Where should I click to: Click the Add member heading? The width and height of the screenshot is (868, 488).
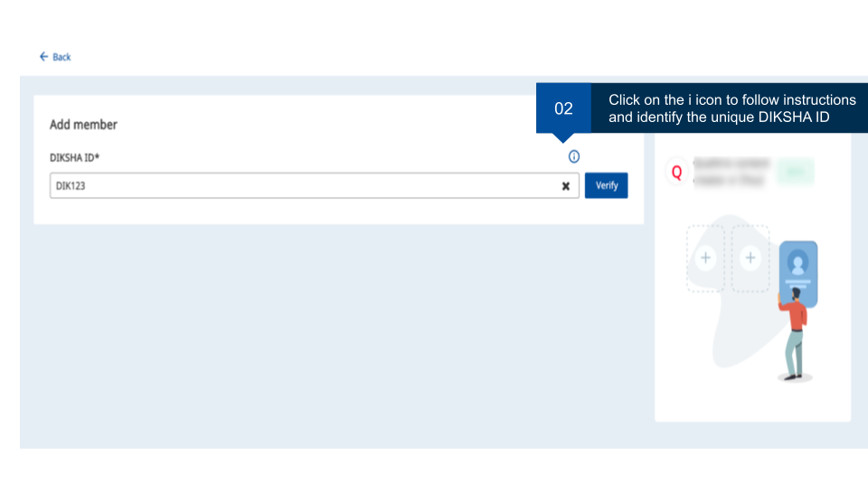click(83, 125)
